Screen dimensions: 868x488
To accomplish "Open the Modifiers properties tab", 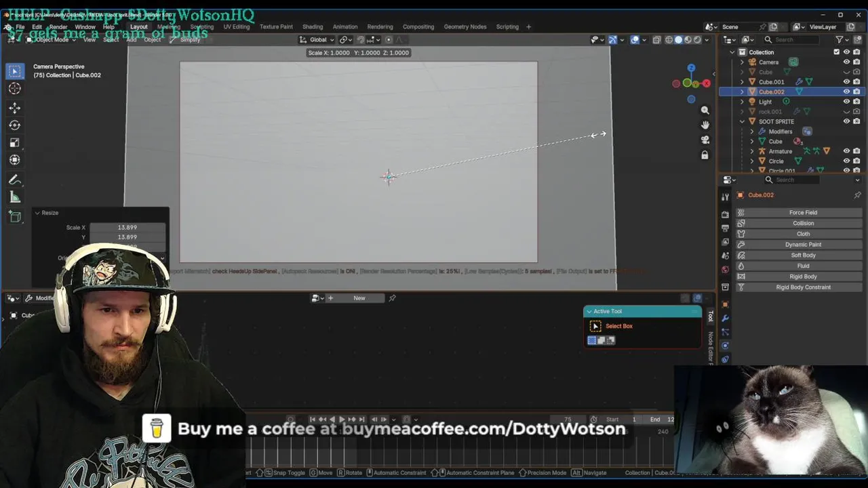I will click(x=725, y=318).
